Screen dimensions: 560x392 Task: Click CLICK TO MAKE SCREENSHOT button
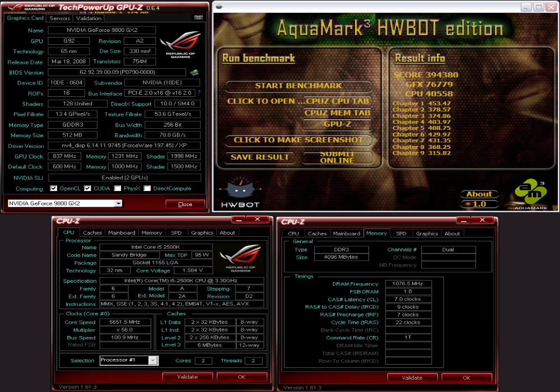tap(298, 140)
